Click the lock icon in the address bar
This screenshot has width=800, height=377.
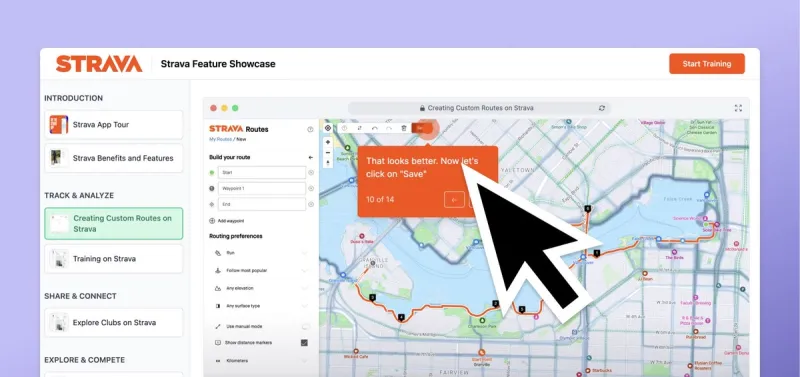pos(422,108)
